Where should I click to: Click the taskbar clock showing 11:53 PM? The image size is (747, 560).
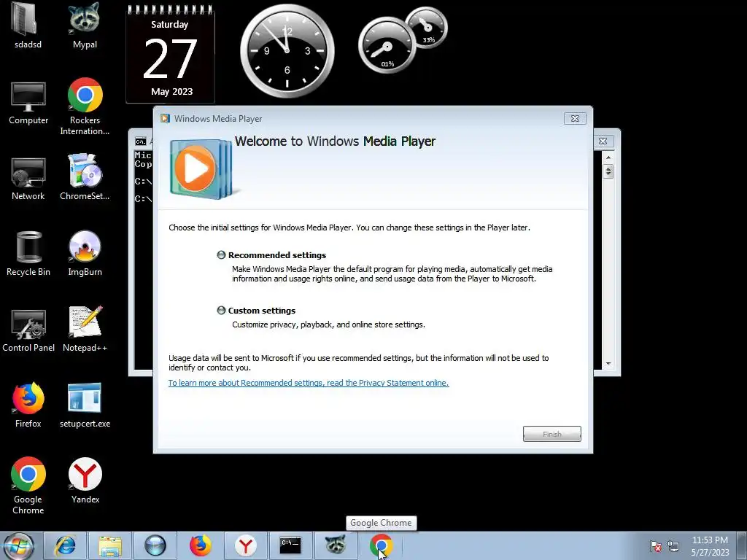710,546
